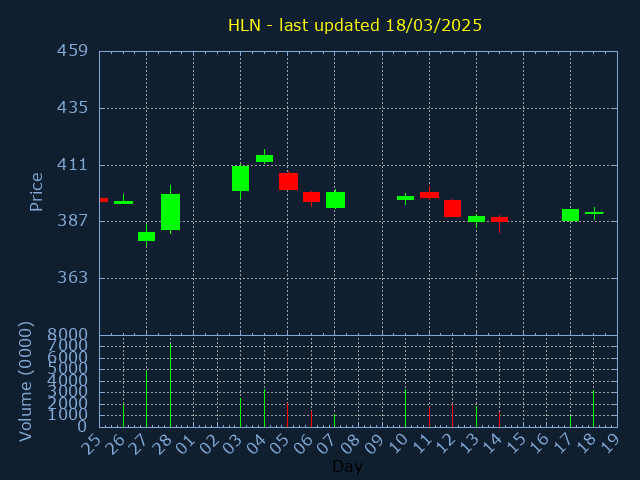
Task: Select the day axis label 16
Action: (539, 444)
